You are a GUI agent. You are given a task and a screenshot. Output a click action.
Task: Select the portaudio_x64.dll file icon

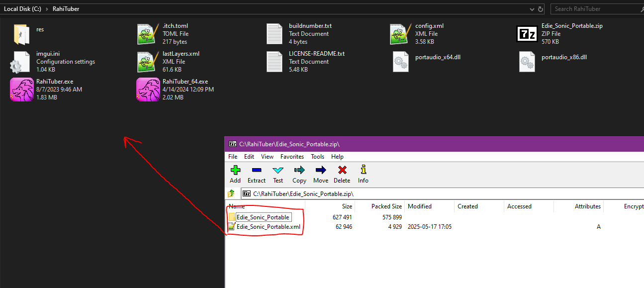click(x=400, y=62)
